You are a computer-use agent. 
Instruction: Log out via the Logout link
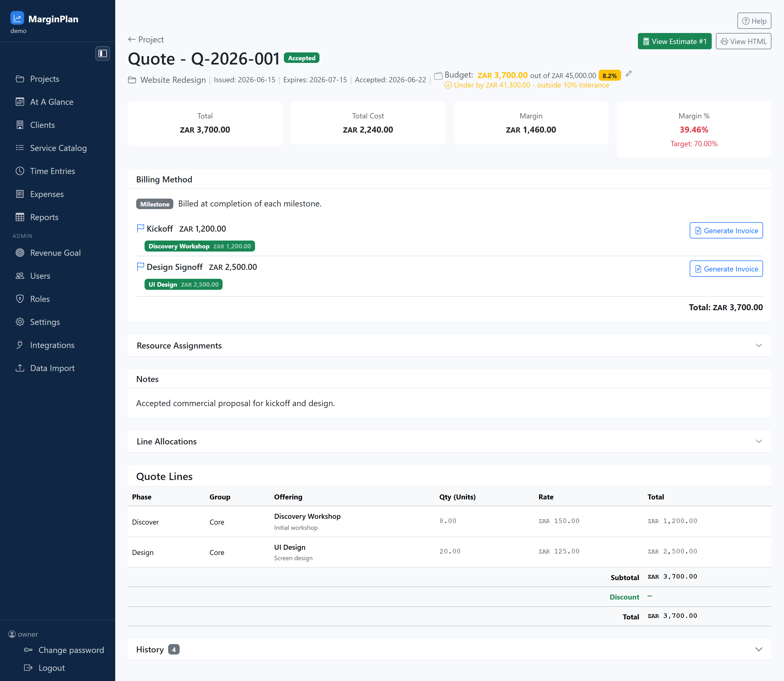pyautogui.click(x=52, y=668)
